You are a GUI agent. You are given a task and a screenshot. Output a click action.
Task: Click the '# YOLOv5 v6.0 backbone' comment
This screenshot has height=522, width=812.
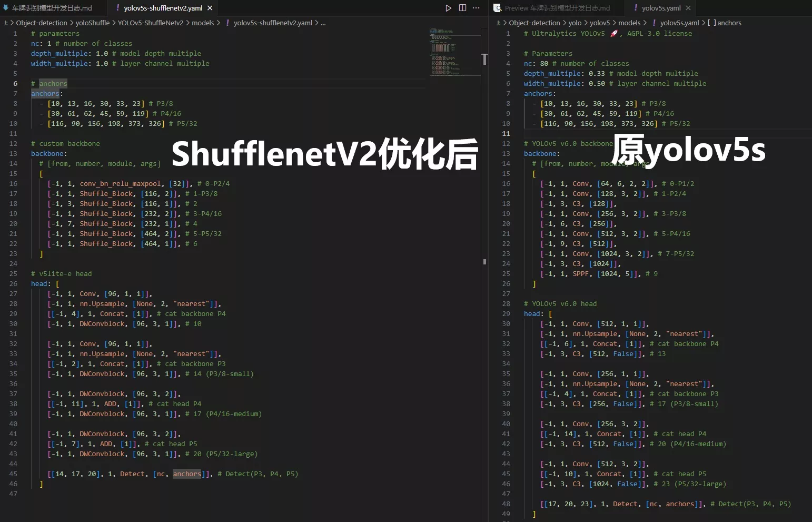tap(569, 143)
